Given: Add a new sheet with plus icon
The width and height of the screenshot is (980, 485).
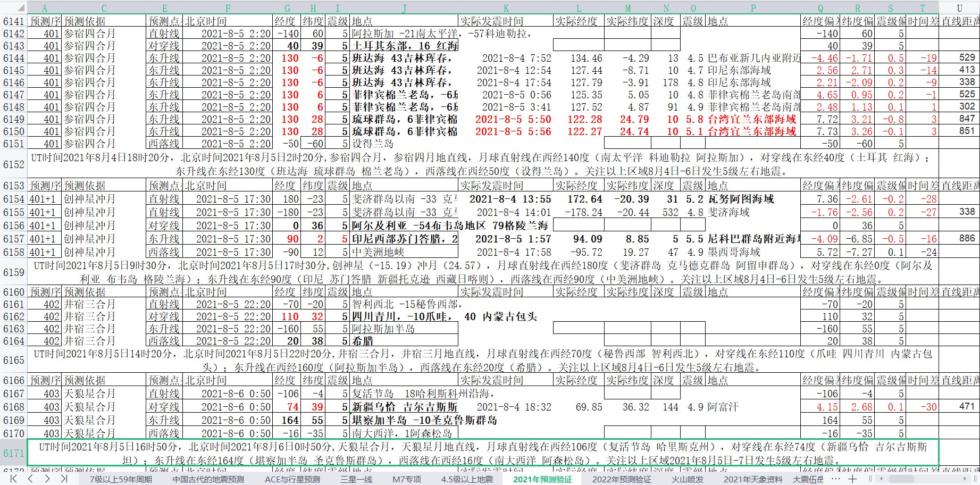Looking at the screenshot, I should tap(852, 479).
